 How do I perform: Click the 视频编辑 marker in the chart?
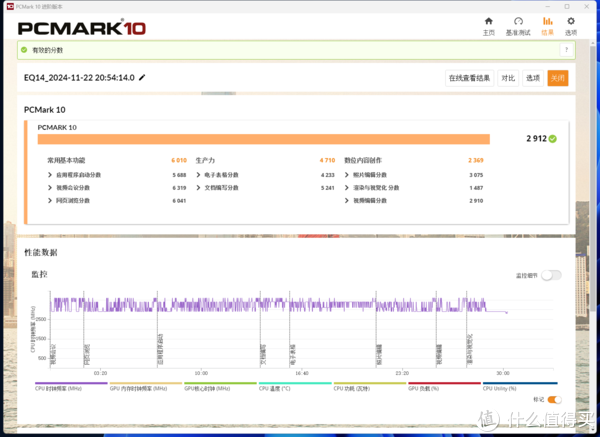(439, 354)
